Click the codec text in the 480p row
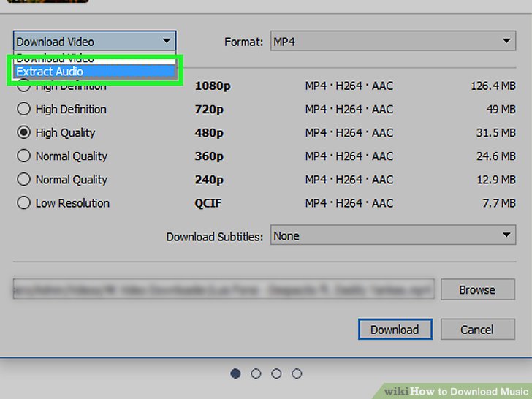 349,133
